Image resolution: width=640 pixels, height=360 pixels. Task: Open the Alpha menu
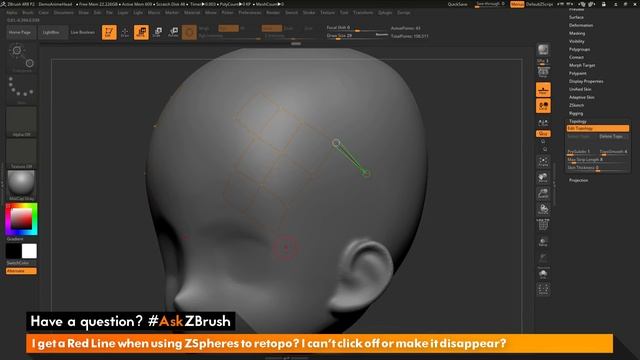click(x=12, y=13)
